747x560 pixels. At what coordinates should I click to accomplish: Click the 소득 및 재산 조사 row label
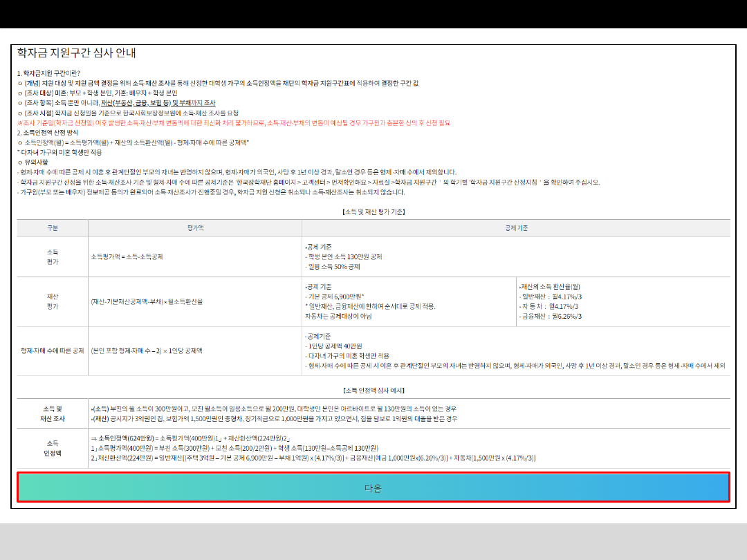click(53, 413)
